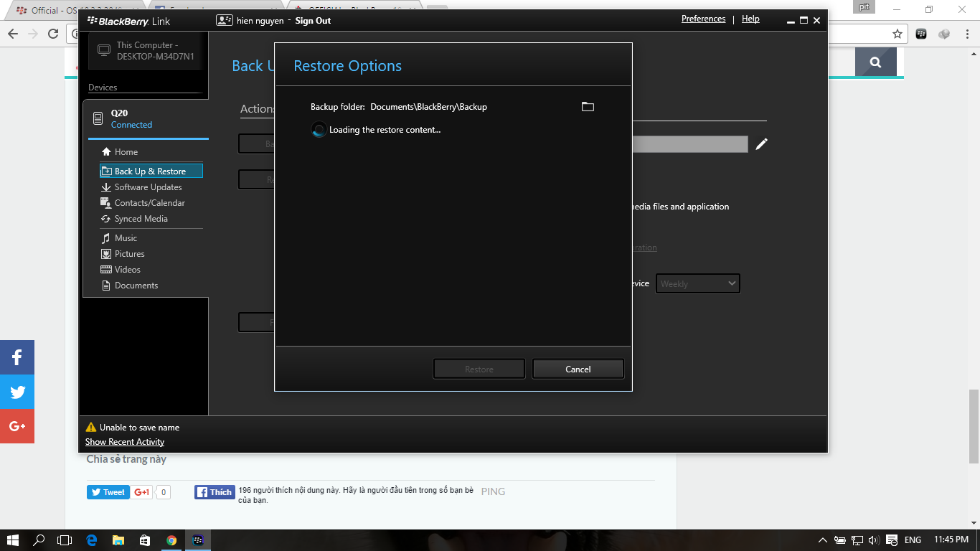Open Windows search from taskbar
The width and height of the screenshot is (980, 551).
coord(39,540)
